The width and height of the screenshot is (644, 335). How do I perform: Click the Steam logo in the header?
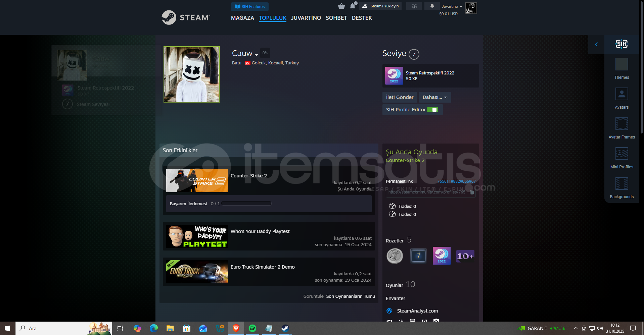click(186, 17)
